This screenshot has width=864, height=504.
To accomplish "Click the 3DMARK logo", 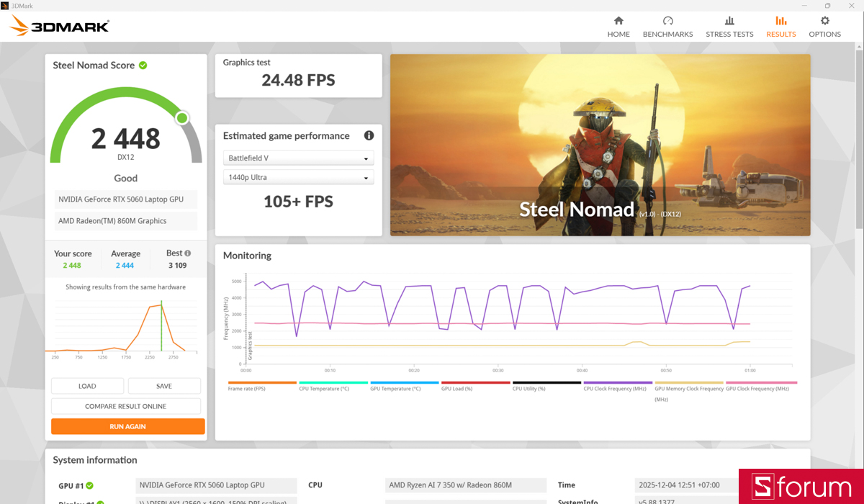I will point(59,25).
